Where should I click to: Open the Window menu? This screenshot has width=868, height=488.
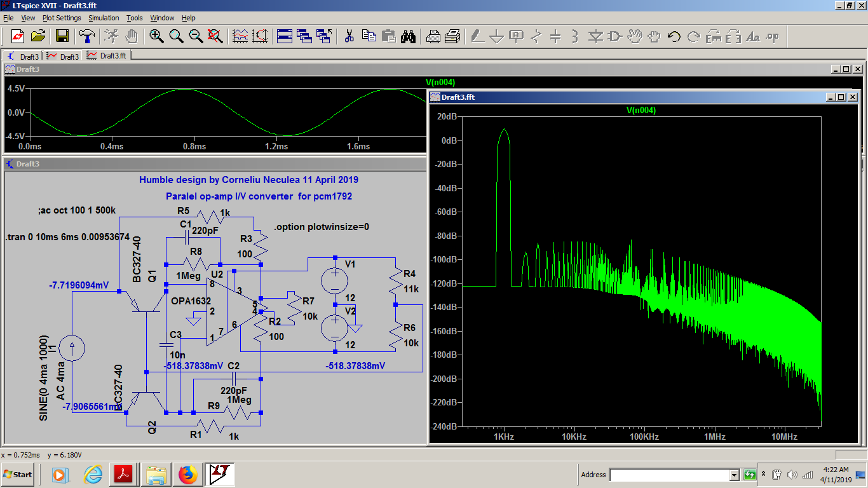click(162, 18)
